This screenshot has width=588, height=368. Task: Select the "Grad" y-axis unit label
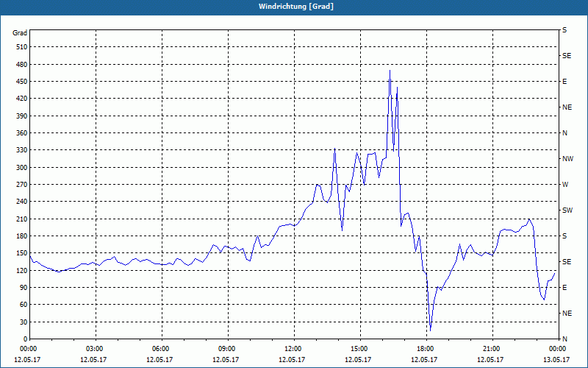coord(20,33)
